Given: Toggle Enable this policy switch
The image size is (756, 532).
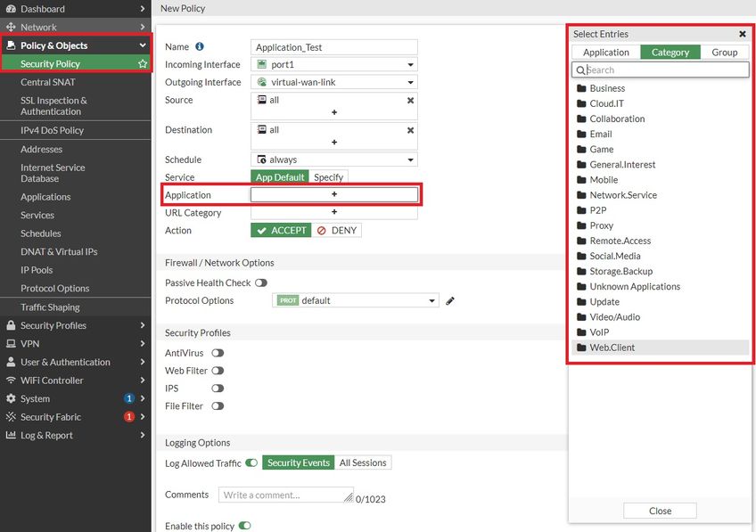Looking at the screenshot, I should point(245,525).
